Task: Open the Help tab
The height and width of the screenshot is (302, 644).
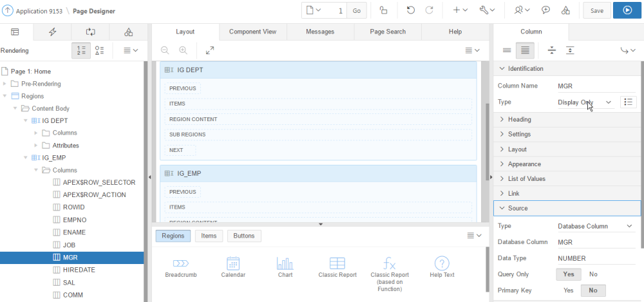Action: click(x=455, y=32)
